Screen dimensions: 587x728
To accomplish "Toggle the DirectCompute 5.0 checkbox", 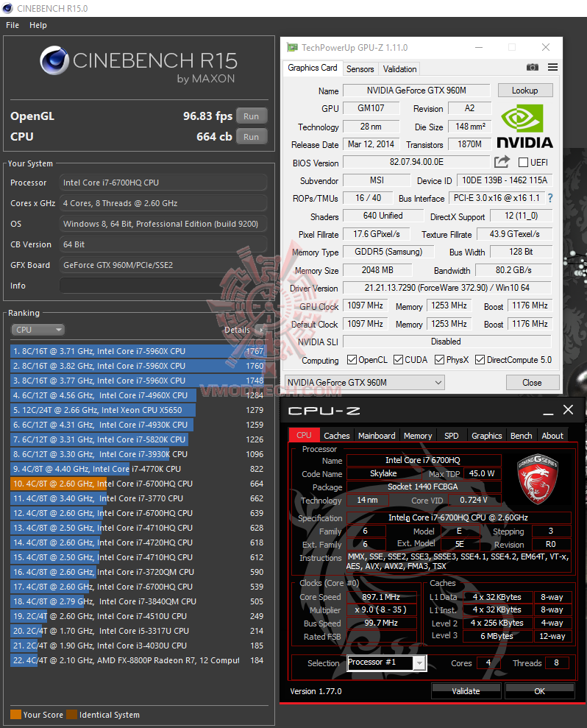I will tap(480, 360).
